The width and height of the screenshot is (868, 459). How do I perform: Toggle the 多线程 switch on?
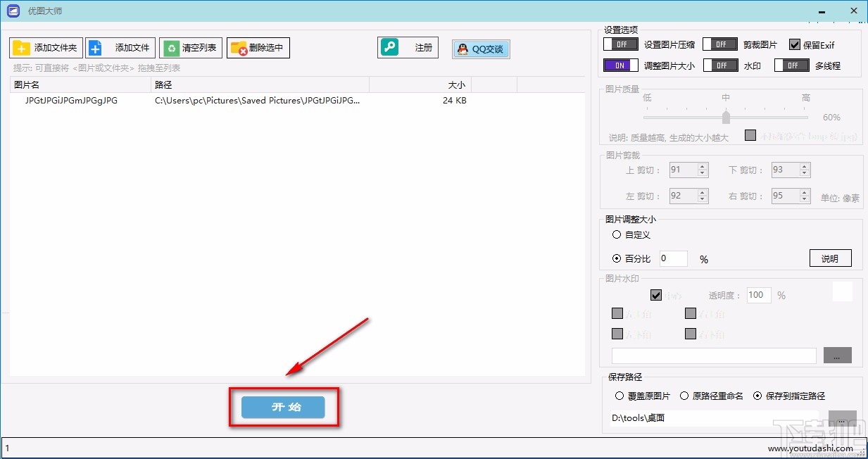(791, 65)
